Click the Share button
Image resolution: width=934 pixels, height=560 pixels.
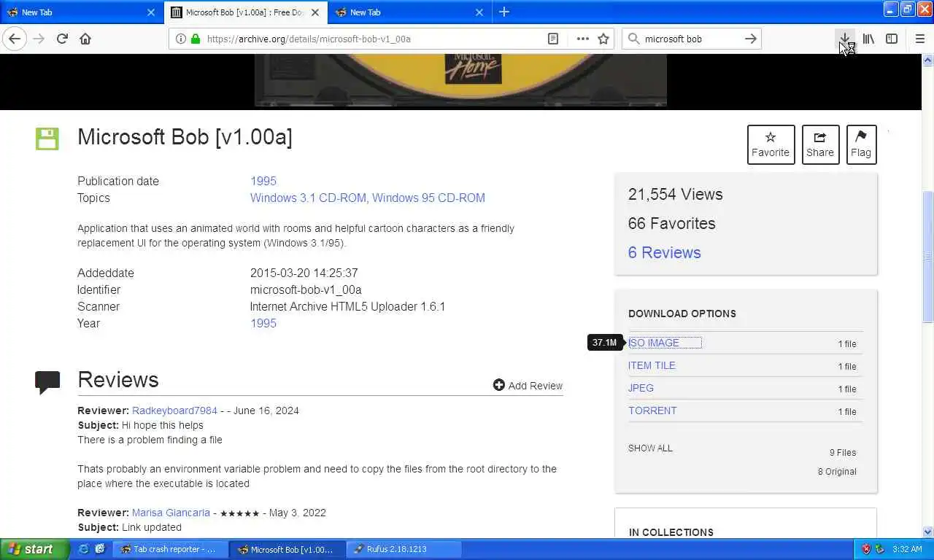click(820, 144)
